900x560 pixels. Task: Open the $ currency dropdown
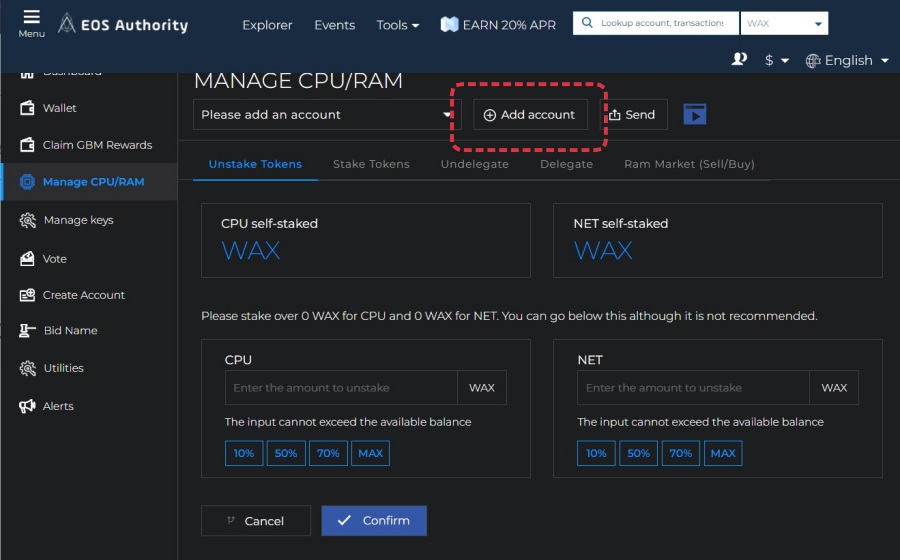[x=776, y=60]
